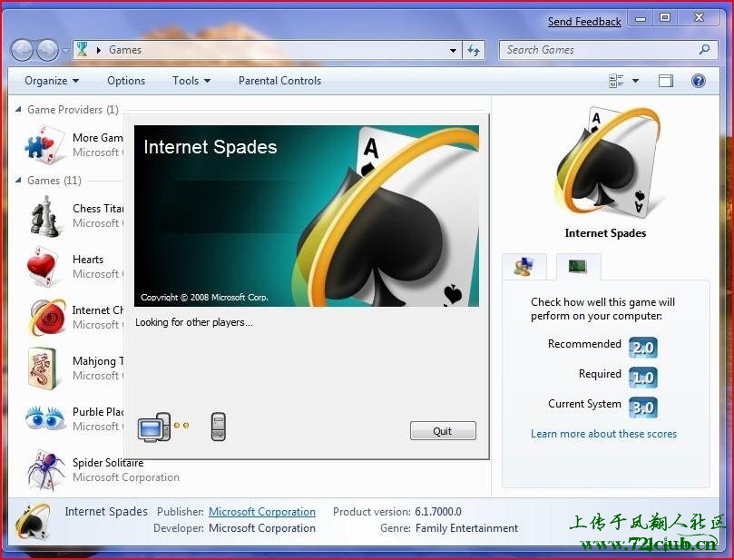Minimize the Games window
The width and height of the screenshot is (734, 560).
pyautogui.click(x=641, y=18)
